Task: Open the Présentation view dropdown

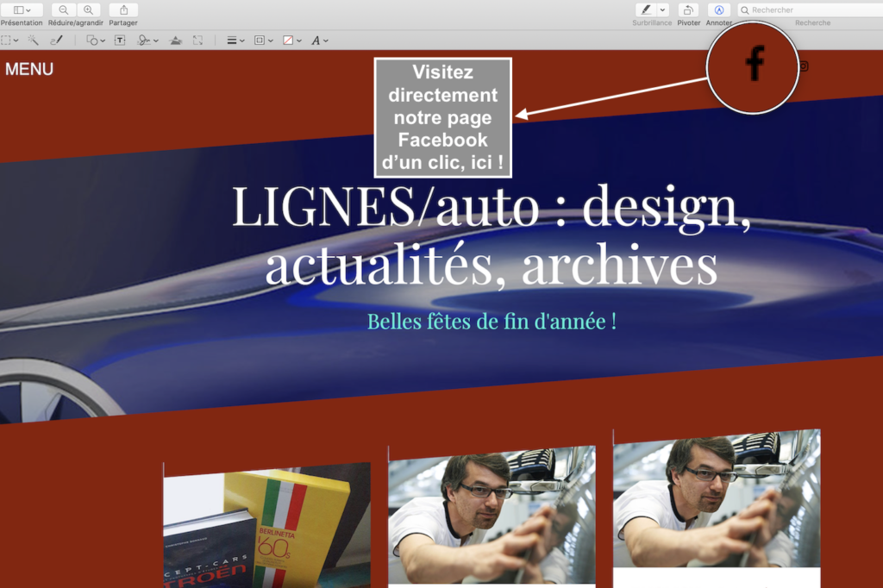Action: click(x=22, y=9)
